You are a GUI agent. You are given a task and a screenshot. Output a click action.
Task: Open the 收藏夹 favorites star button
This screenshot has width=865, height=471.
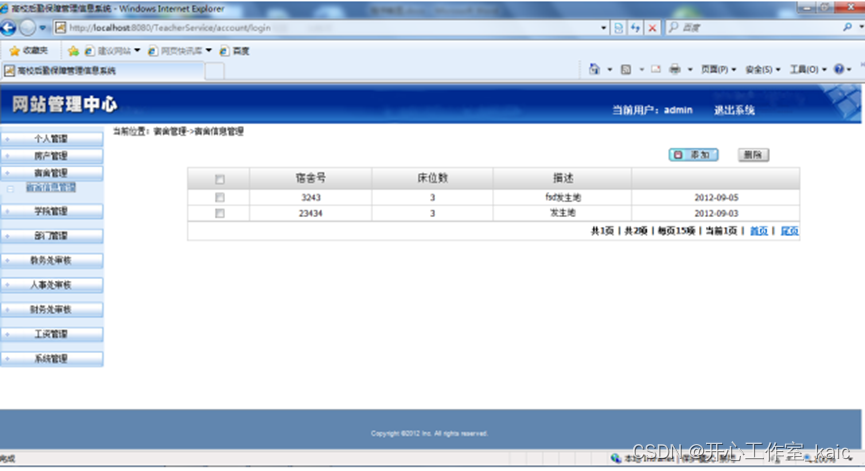click(29, 51)
